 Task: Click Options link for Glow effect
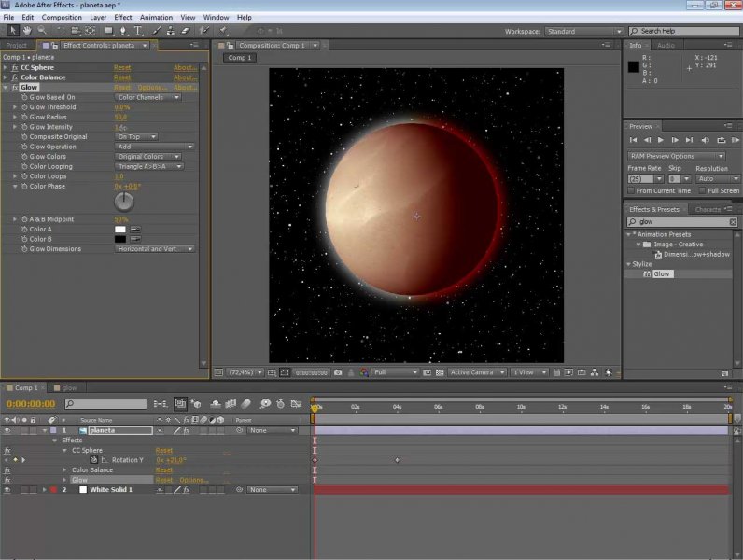pos(152,87)
